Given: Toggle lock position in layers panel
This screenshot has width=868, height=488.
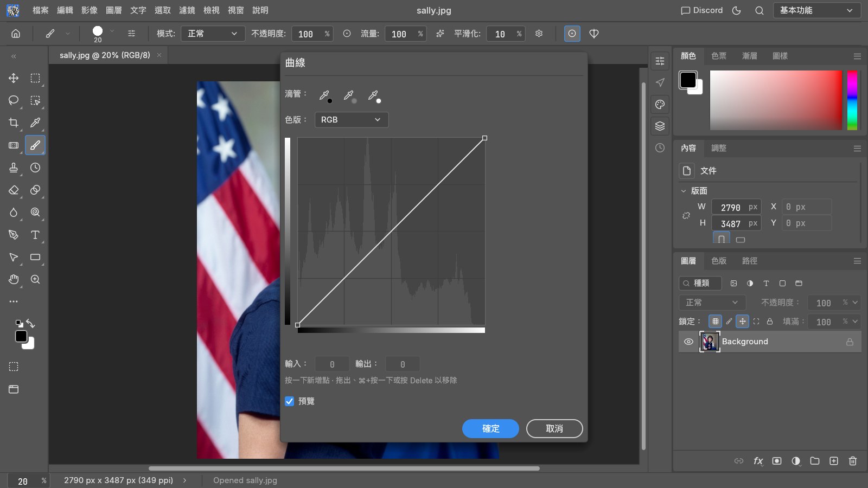Looking at the screenshot, I should 743,322.
